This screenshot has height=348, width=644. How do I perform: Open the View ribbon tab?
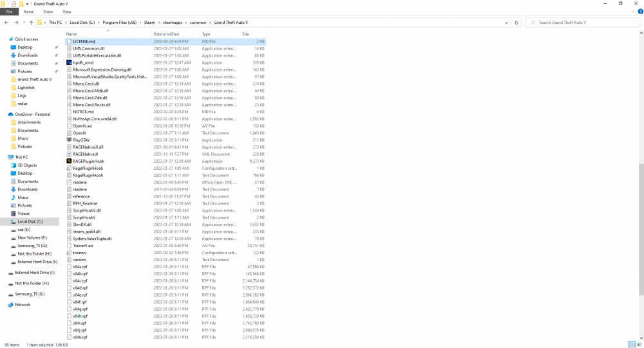pyautogui.click(x=66, y=12)
